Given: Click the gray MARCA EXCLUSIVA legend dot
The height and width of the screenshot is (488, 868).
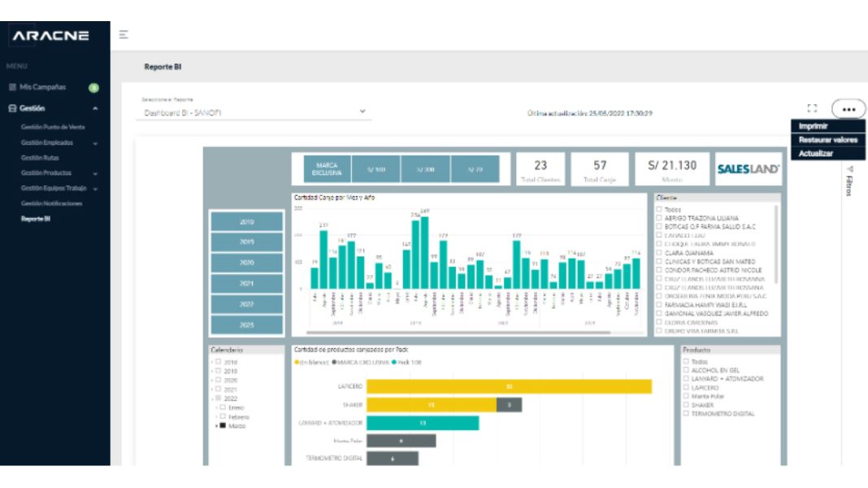Looking at the screenshot, I should [334, 362].
